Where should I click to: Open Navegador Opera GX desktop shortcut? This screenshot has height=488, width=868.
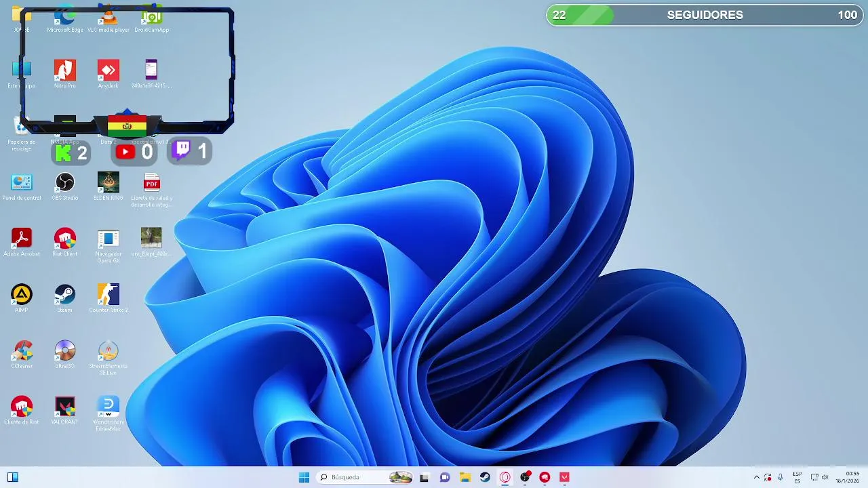(108, 245)
